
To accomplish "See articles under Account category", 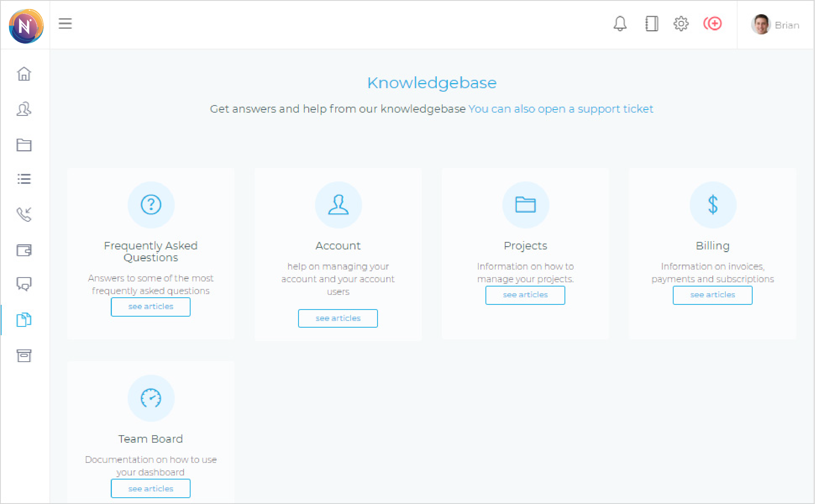I will click(338, 318).
